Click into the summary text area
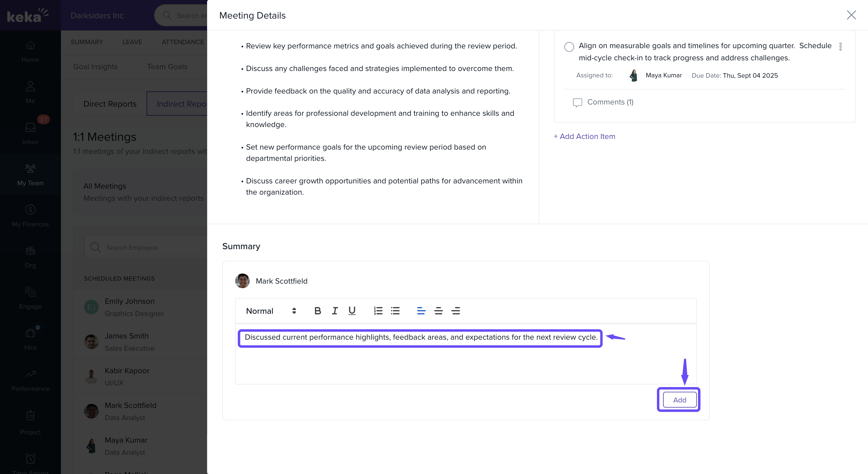Screen dimensions: 868x474 coord(465,361)
